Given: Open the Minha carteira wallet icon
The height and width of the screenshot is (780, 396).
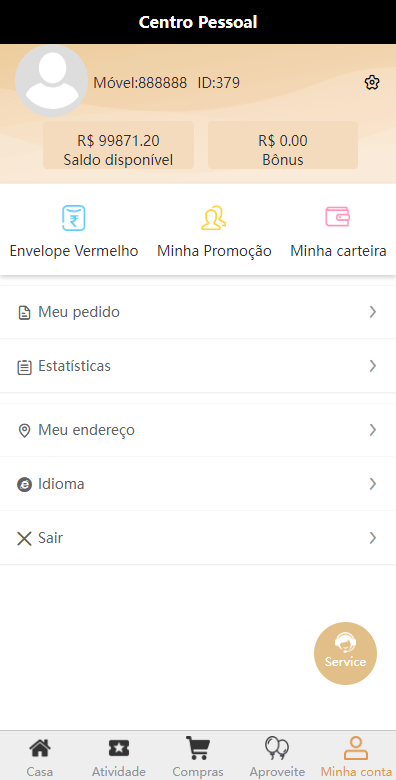Looking at the screenshot, I should [338, 217].
